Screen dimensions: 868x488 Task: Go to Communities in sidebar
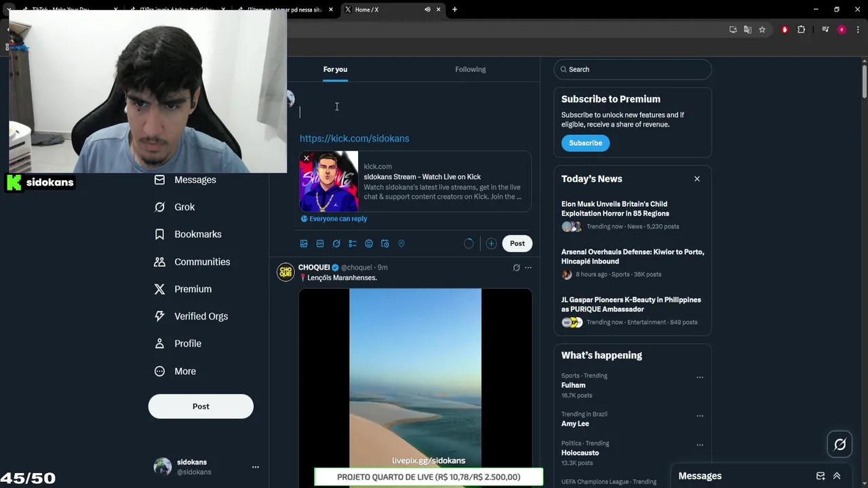pos(193,262)
